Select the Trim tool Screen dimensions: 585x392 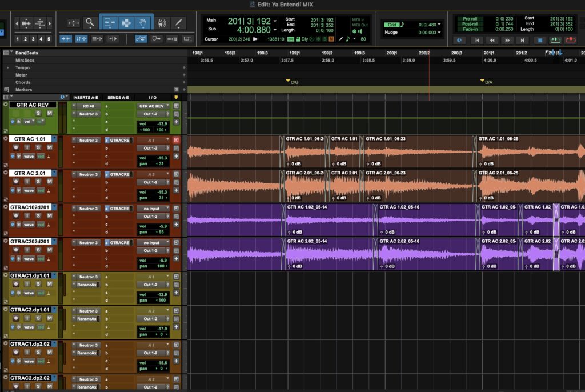(109, 23)
